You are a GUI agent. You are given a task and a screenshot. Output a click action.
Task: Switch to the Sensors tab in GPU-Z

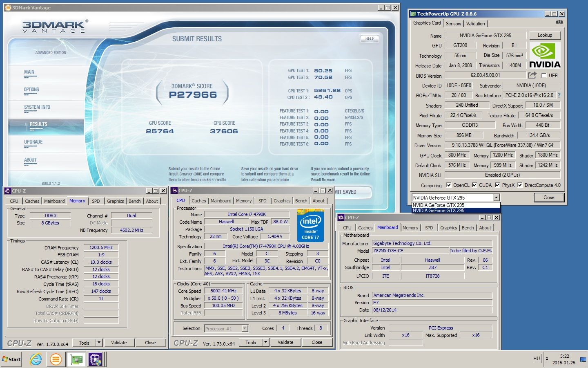(453, 24)
